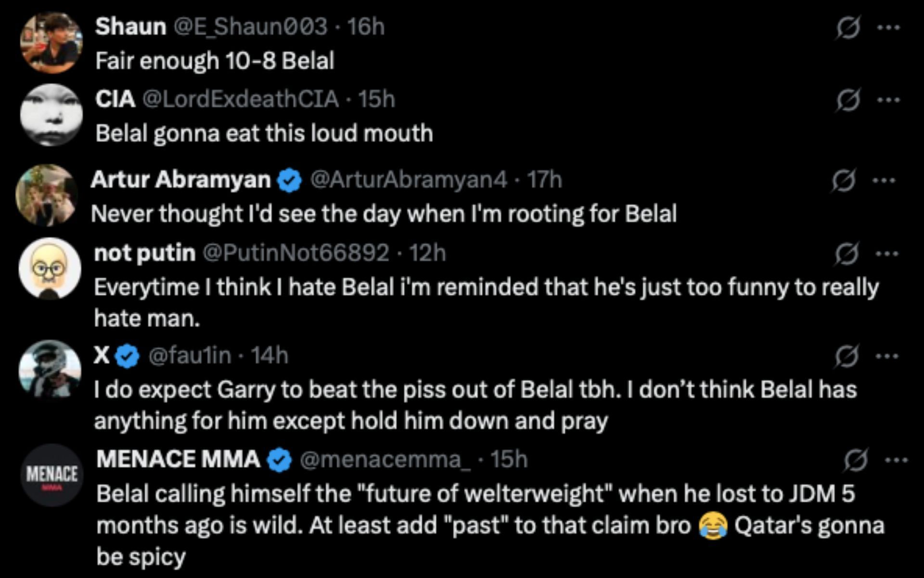Click Artur Abramyan's blue verified badge
This screenshot has width=924, height=578.
[x=290, y=181]
